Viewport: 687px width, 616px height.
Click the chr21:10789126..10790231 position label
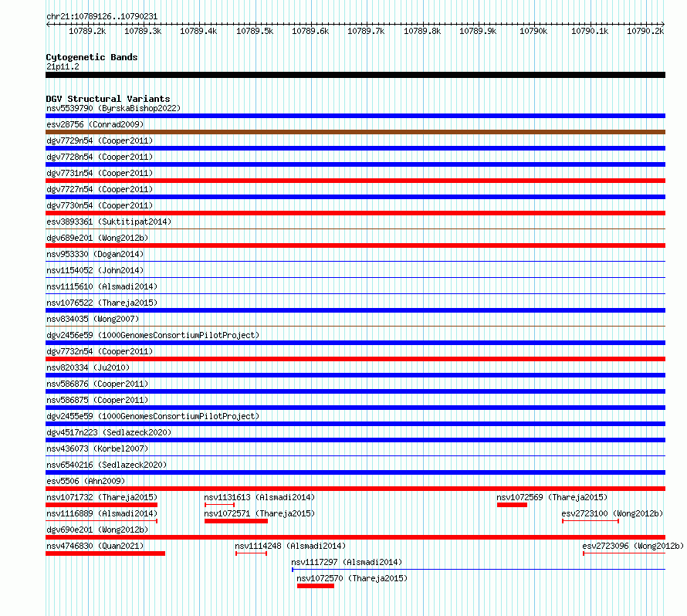(x=102, y=16)
